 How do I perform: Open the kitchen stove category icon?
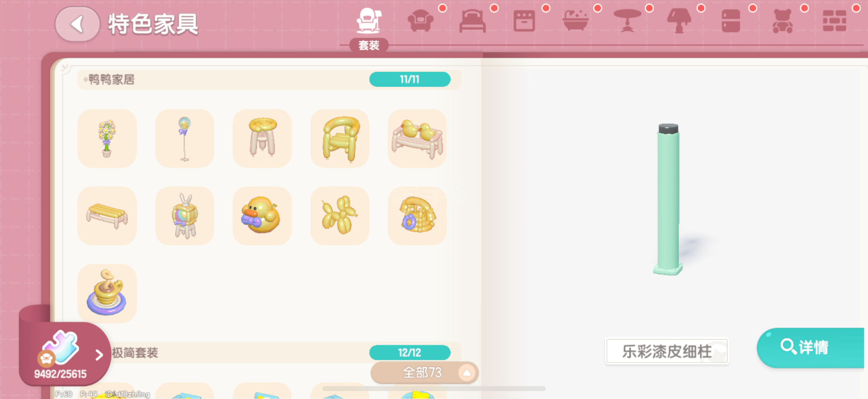524,21
